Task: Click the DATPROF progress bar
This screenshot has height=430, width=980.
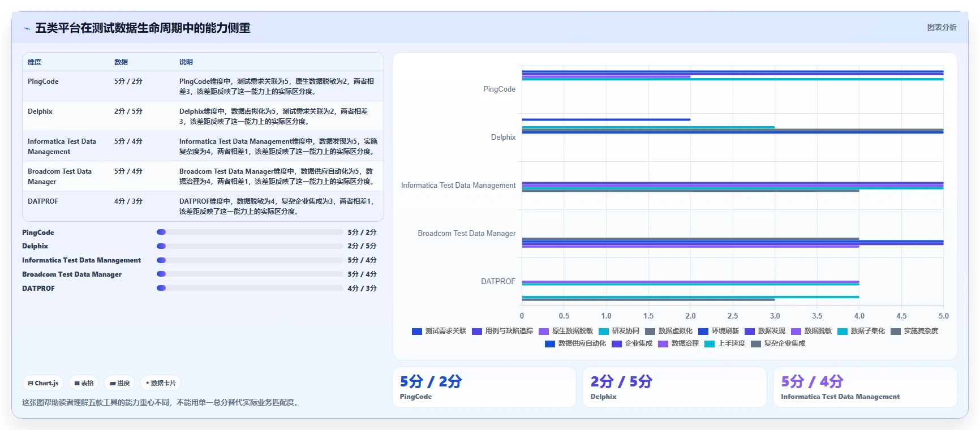Action: click(x=250, y=288)
